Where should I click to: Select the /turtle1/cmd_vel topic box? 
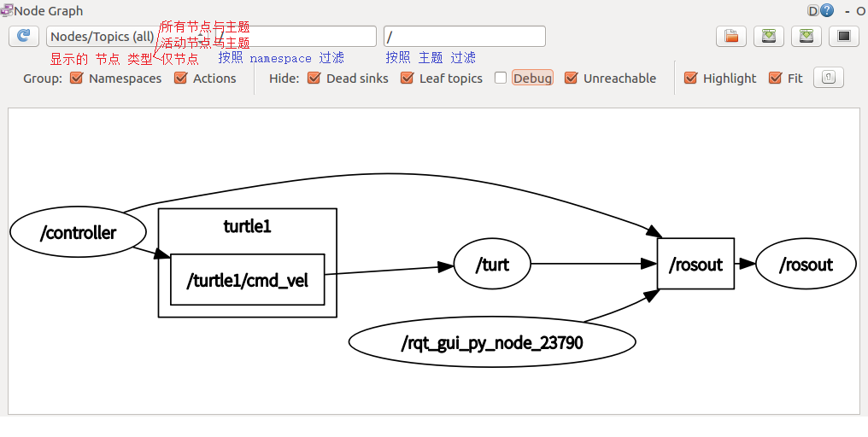[247, 280]
